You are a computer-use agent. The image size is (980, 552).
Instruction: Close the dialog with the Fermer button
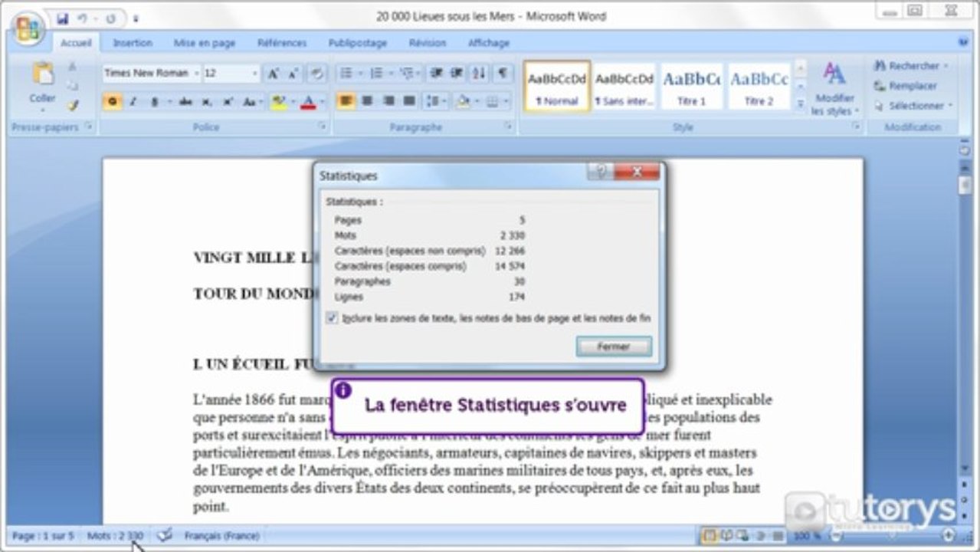pos(614,347)
